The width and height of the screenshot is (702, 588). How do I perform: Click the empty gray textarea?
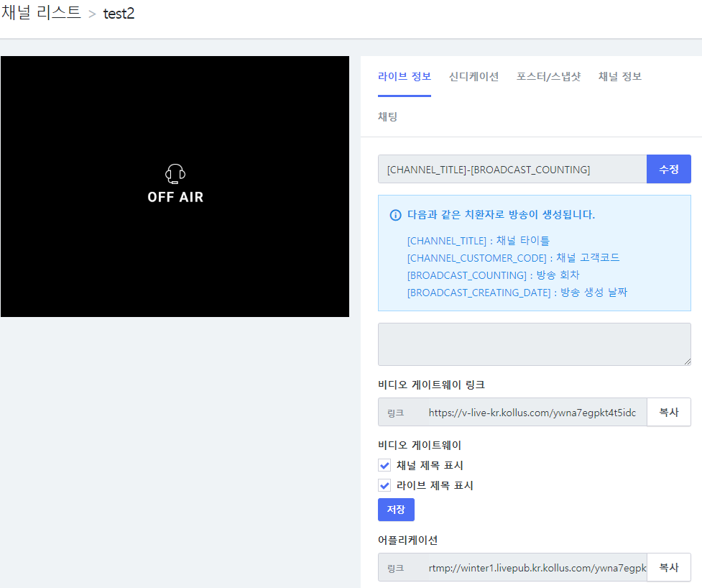pyautogui.click(x=534, y=344)
